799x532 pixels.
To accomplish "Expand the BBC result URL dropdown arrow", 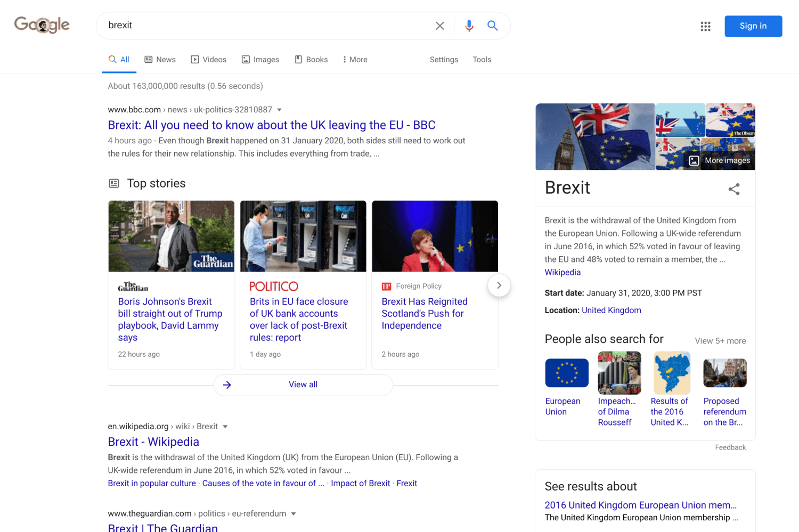I will [x=279, y=110].
